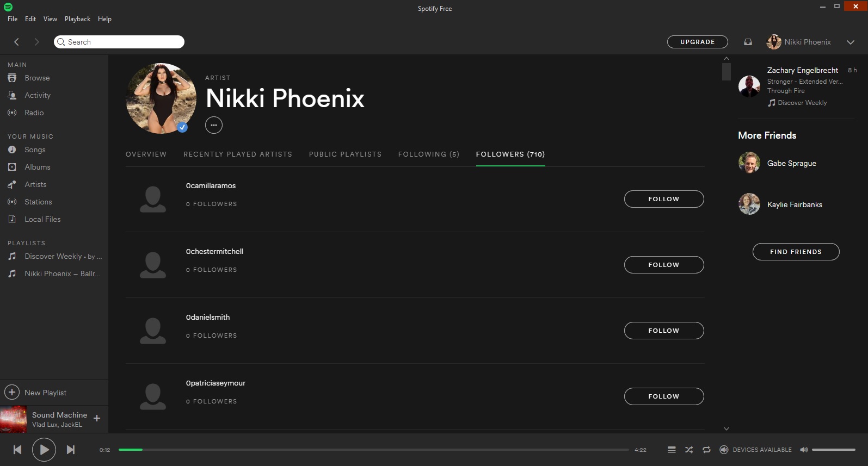Screen dimensions: 868x466
Task: Click the scroll down arrow
Action: (726, 428)
